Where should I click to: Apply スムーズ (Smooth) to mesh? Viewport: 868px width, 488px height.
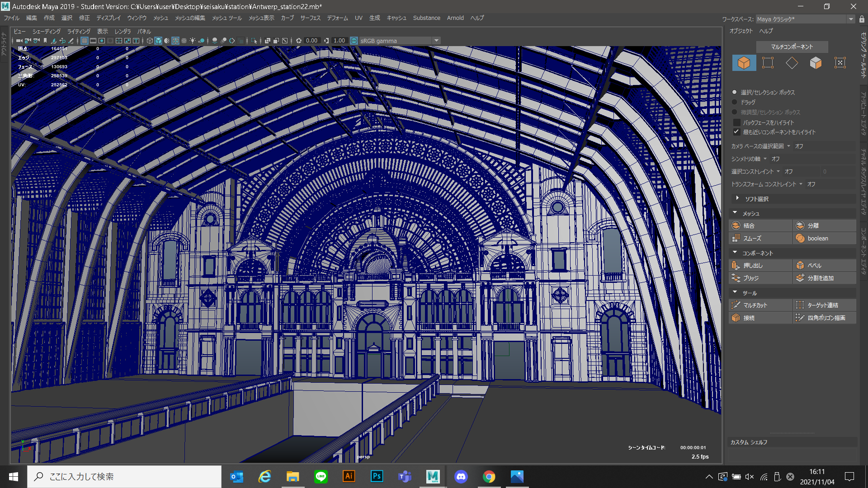tap(760, 238)
